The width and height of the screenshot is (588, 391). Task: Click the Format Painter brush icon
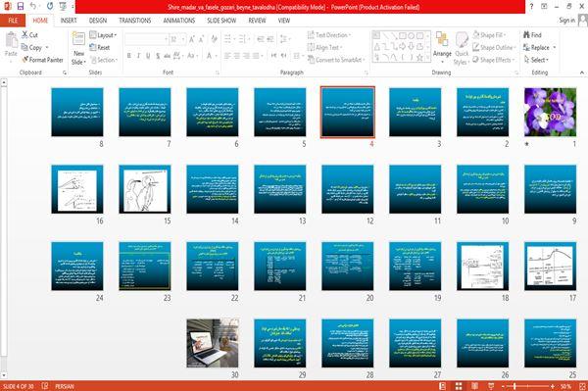coord(25,60)
